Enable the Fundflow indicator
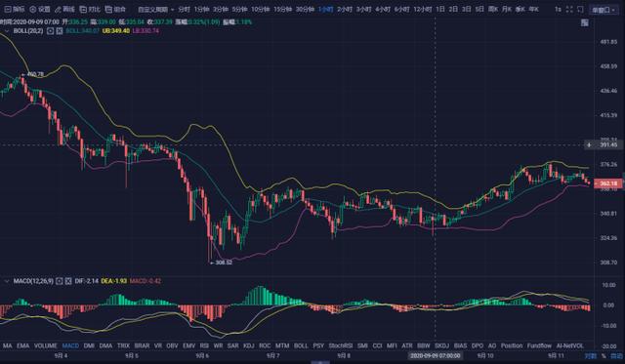The height and width of the screenshot is (364, 625). click(x=539, y=345)
